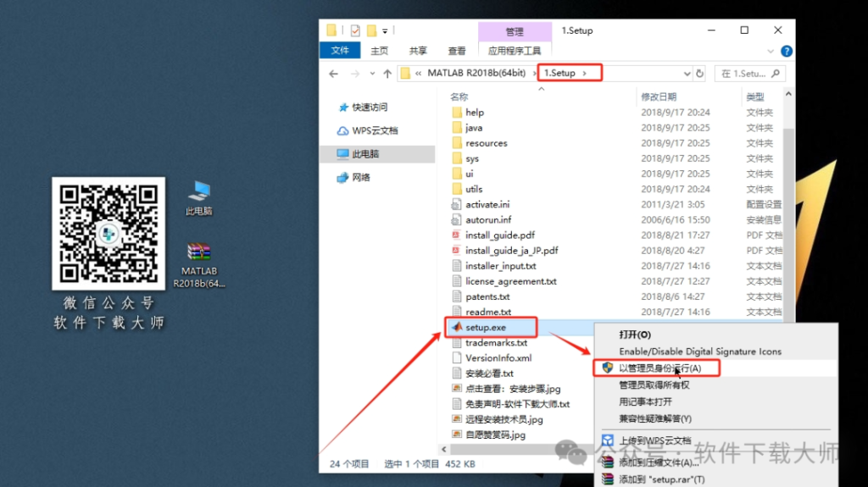Sort by the 类型 column header

(x=755, y=97)
